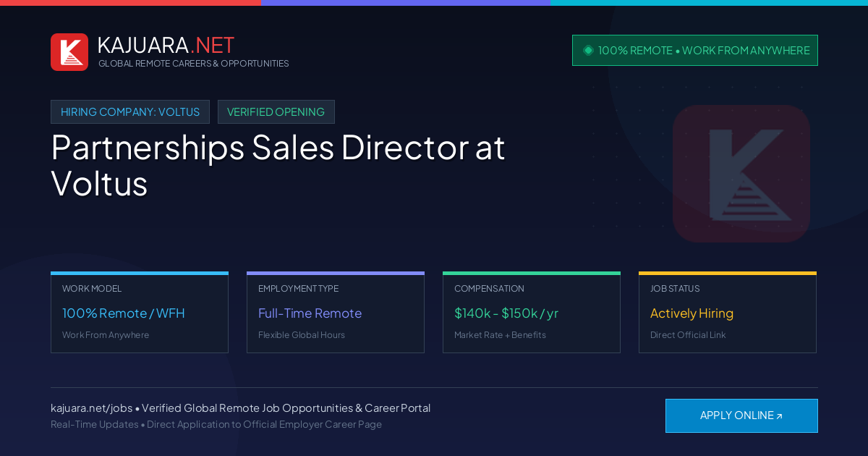
Task: Click the Market Rate + Benefits text
Action: [500, 335]
